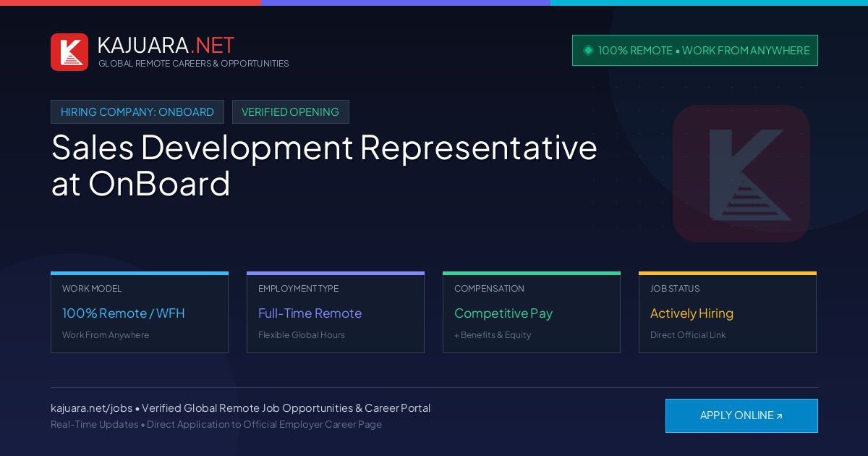
Task: Click the APPLY ONLINE button
Action: (741, 415)
